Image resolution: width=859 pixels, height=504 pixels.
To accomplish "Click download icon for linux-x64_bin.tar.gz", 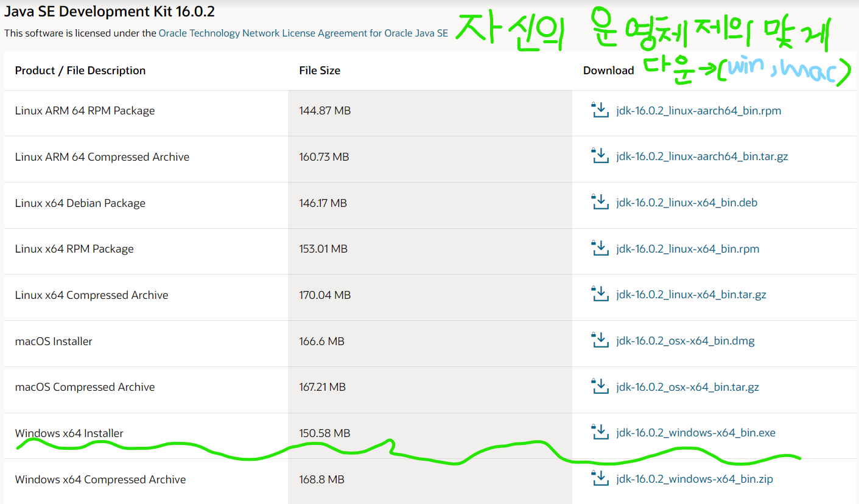I will tap(600, 294).
